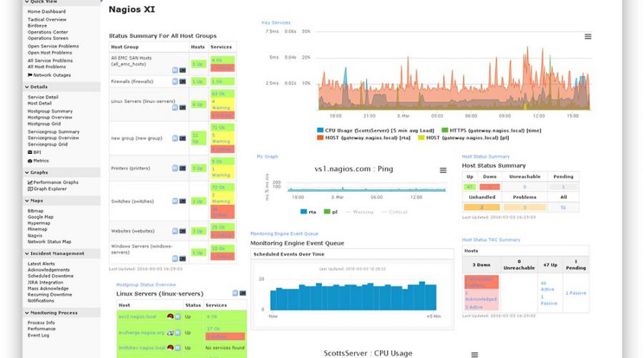Click the BPI icon in the sidebar
Image resolution: width=644 pixels, height=358 pixels.
(x=30, y=153)
